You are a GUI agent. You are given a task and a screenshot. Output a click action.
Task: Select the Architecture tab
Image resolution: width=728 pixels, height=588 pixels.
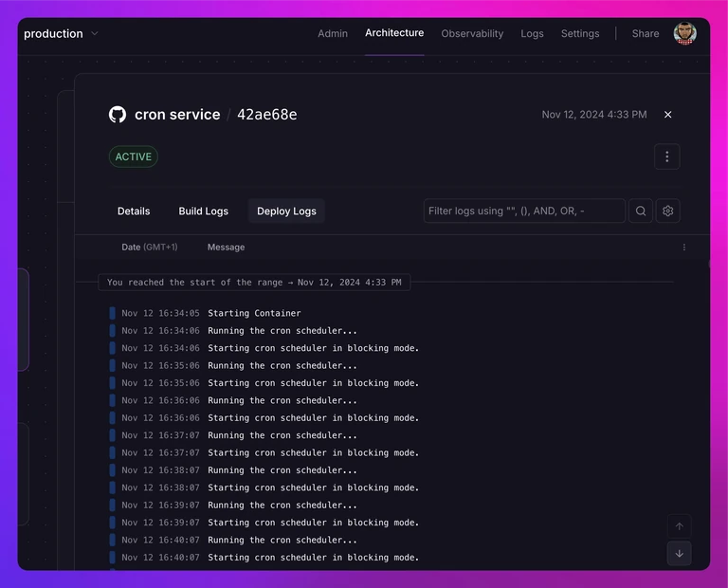(x=394, y=33)
